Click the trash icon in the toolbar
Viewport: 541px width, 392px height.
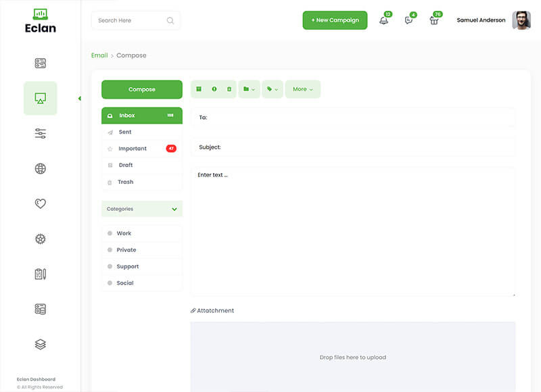[229, 89]
